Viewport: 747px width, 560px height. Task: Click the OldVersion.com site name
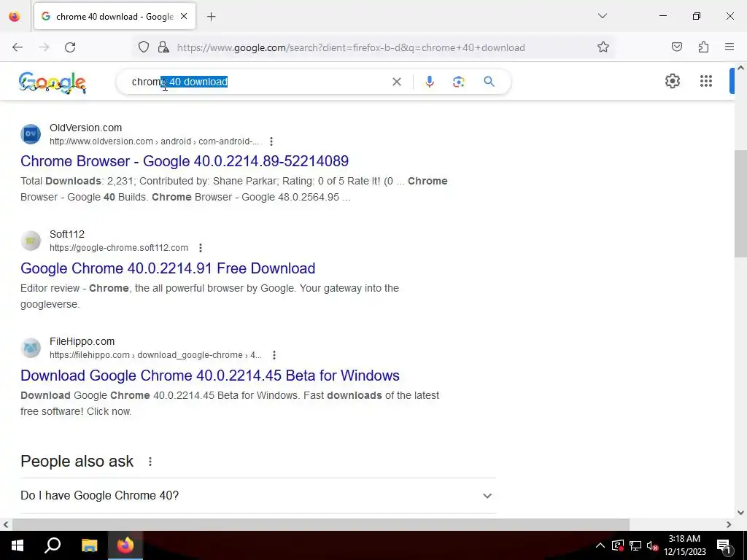(x=86, y=128)
